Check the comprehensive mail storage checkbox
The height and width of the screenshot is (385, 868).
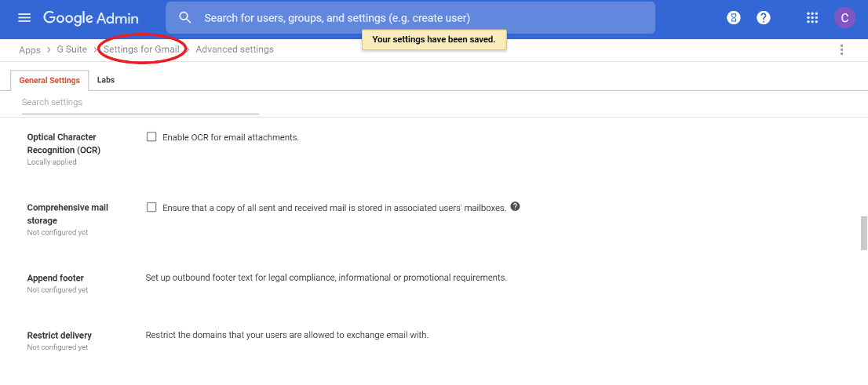click(151, 208)
